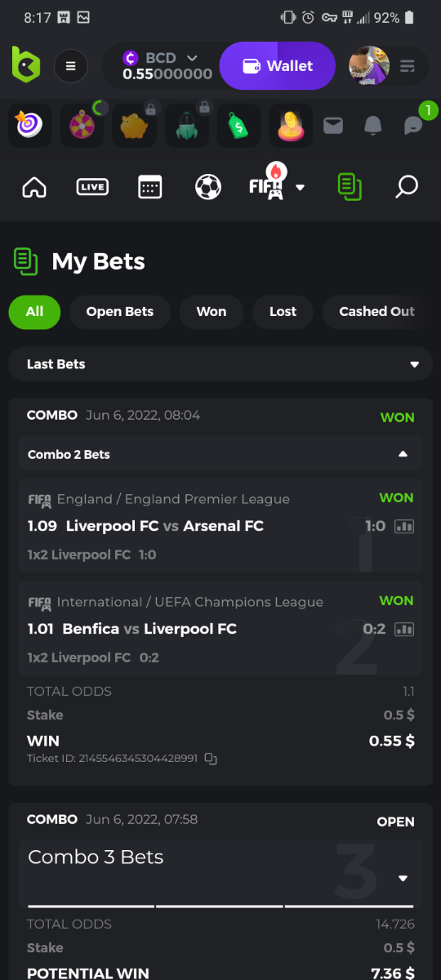Viewport: 441px width, 980px height.
Task: Open the hamburger menu button
Action: tap(71, 65)
